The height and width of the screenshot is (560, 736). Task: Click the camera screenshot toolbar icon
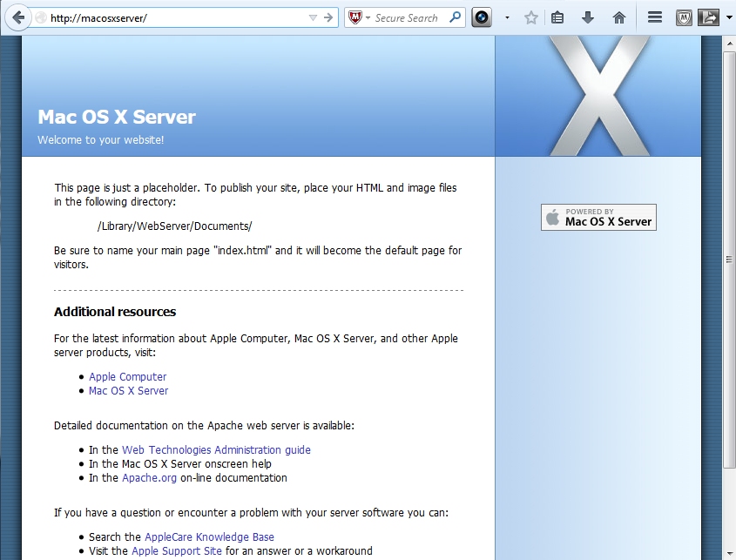pyautogui.click(x=483, y=17)
